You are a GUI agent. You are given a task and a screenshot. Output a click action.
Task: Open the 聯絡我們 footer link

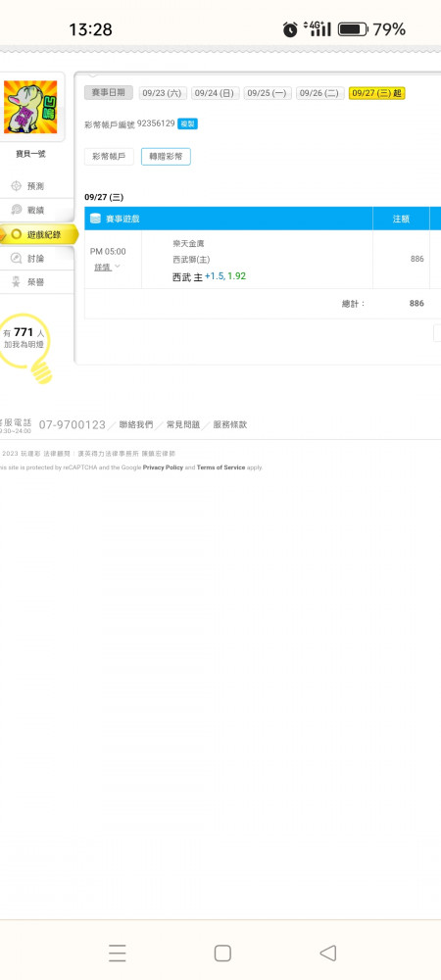135,424
